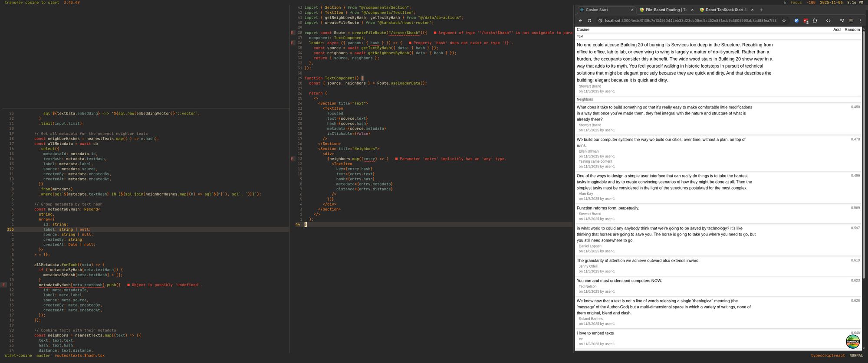Screen dimensions: 868x363
Task: Click the "/texts/$hash" route string
Action: pyautogui.click(x=404, y=33)
